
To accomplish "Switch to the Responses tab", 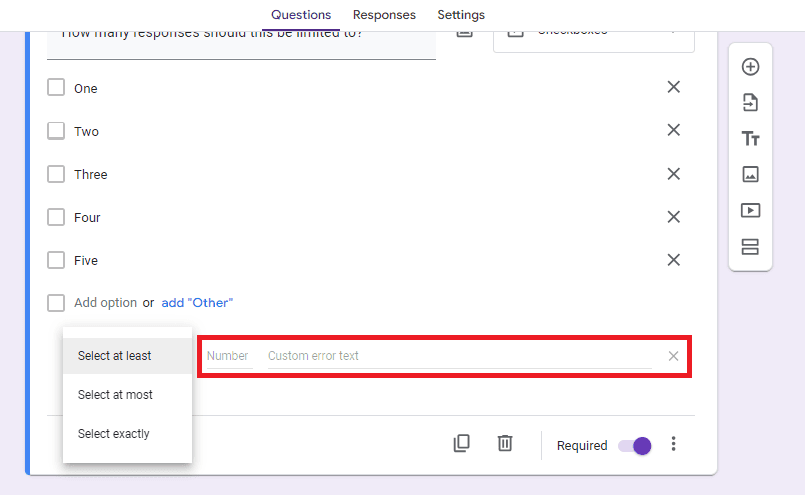I will tap(384, 15).
